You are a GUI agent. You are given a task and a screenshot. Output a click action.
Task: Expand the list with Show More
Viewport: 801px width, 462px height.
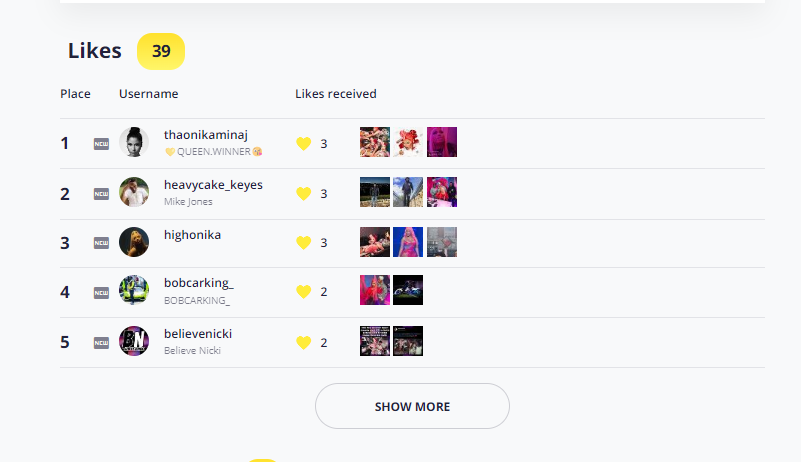pyautogui.click(x=412, y=406)
